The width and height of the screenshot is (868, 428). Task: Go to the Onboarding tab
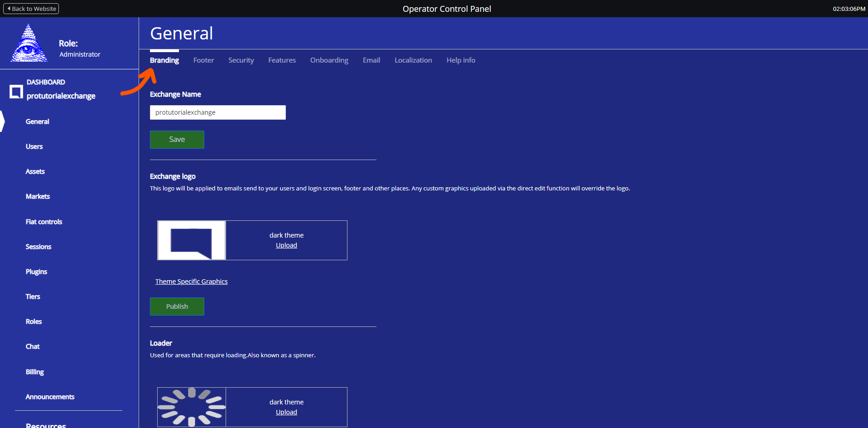[x=329, y=60]
